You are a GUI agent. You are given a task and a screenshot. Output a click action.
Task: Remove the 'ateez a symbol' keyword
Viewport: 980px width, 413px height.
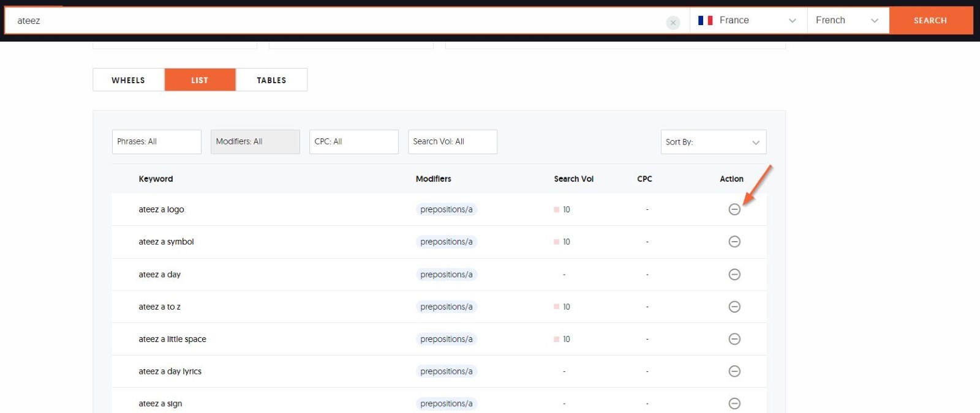point(734,242)
